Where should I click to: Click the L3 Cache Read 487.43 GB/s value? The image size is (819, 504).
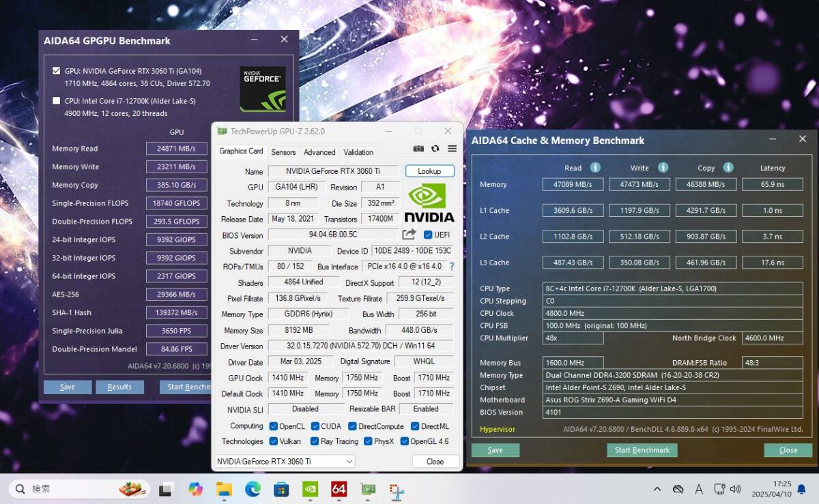573,262
